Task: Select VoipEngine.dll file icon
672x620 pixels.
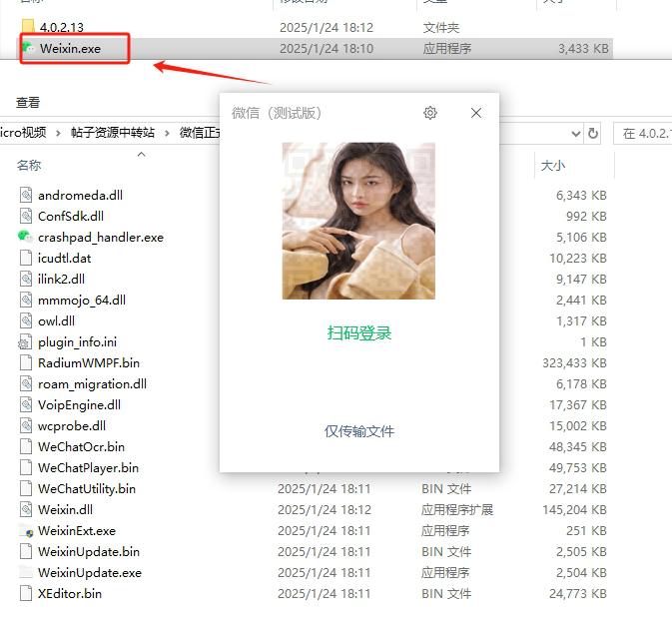Action: pos(26,405)
